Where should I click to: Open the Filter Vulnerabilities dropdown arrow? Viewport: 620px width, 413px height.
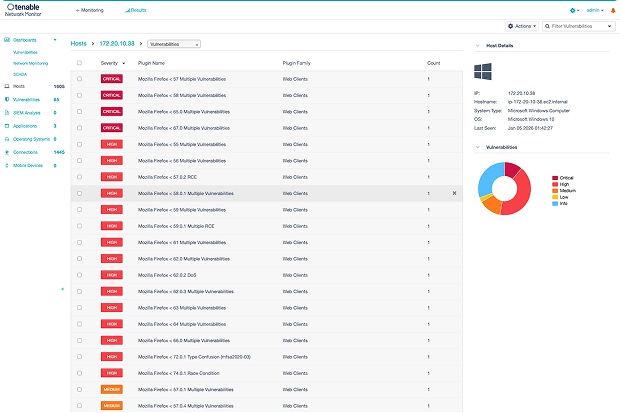(609, 26)
